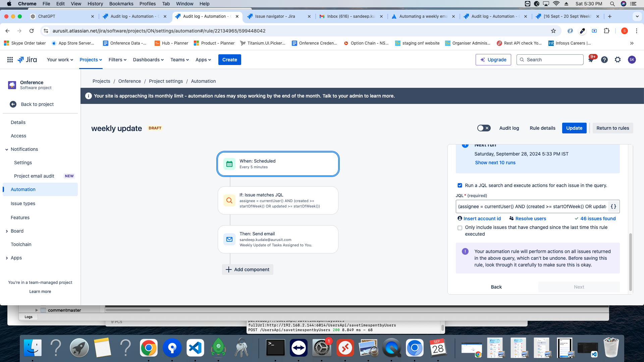The image size is (644, 362).
Task: Open Jira settings gear icon
Action: [x=618, y=60]
